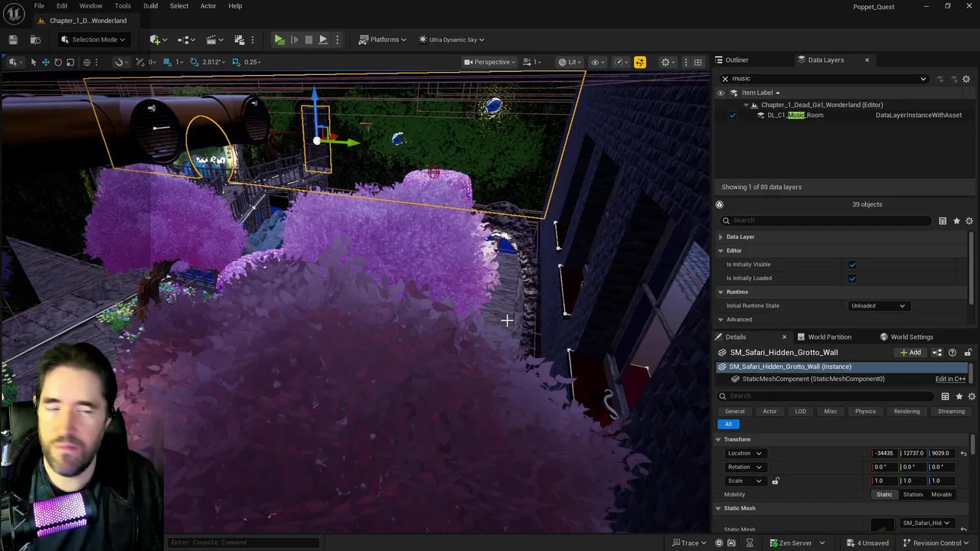Viewport: 980px width, 551px height.
Task: Click the viewport layout grid icon
Action: pos(697,62)
